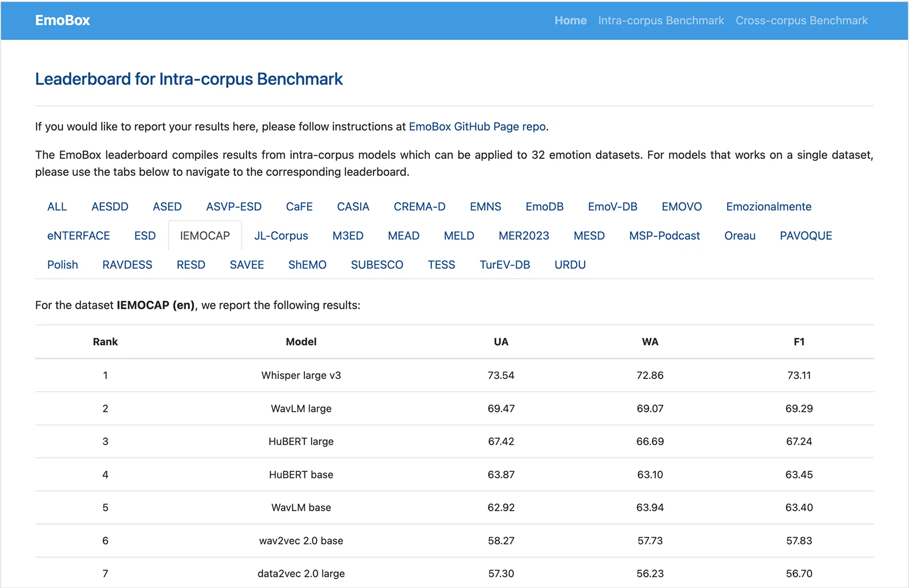Open the ShEMO tab
Screen dimensions: 909x588
click(x=308, y=265)
